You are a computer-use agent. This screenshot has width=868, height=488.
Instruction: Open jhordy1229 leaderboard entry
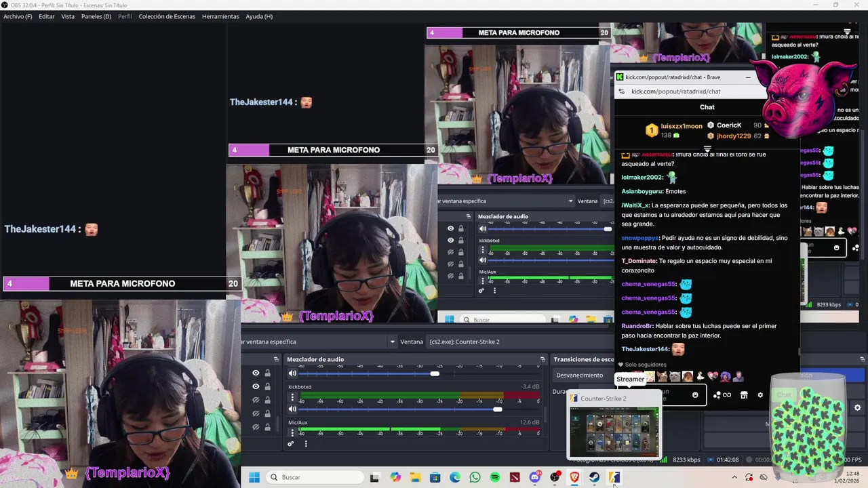coord(737,136)
